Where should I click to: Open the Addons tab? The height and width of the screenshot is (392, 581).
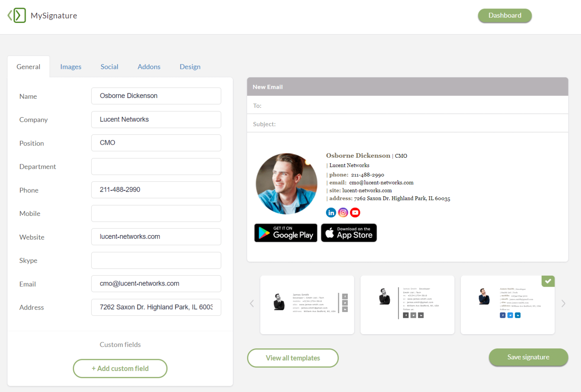pos(149,67)
